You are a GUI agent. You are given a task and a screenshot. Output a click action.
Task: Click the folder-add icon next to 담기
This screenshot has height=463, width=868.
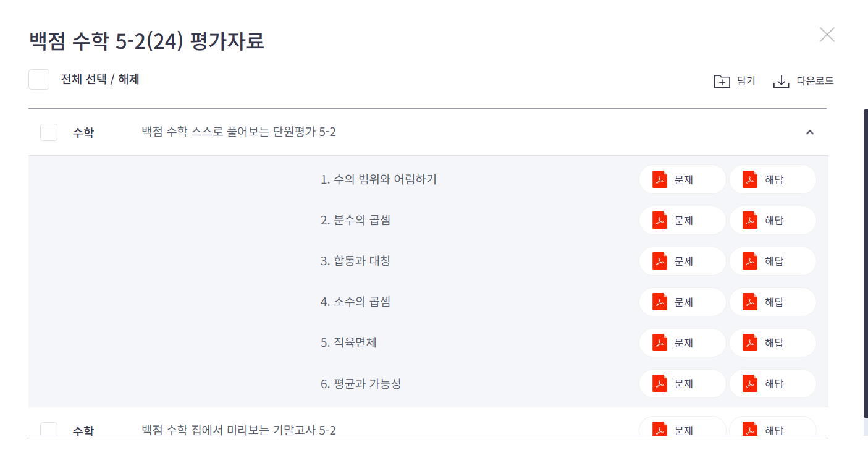(x=722, y=81)
